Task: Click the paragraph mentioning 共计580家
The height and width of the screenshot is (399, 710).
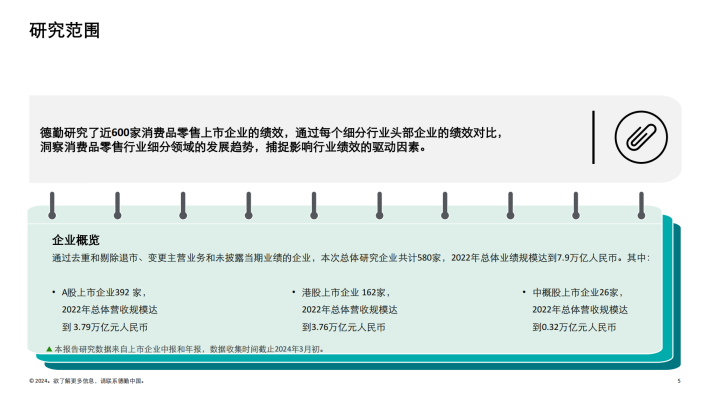Action: [x=351, y=258]
